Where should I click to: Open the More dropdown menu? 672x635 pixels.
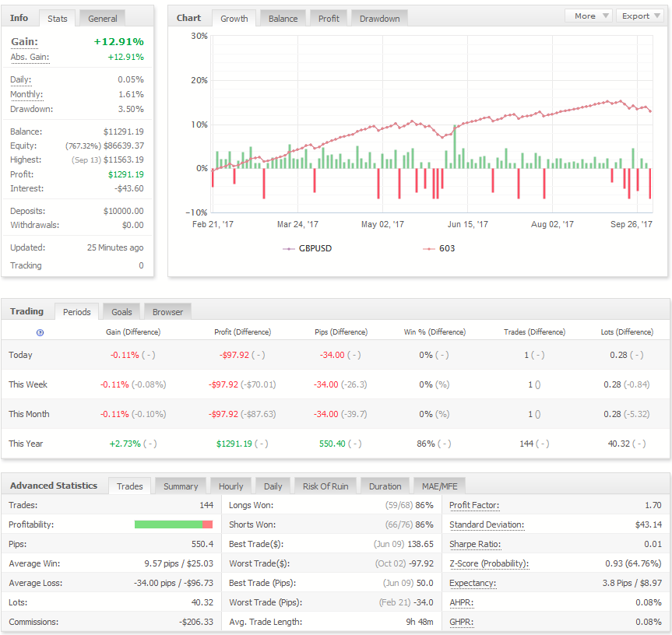pos(588,16)
